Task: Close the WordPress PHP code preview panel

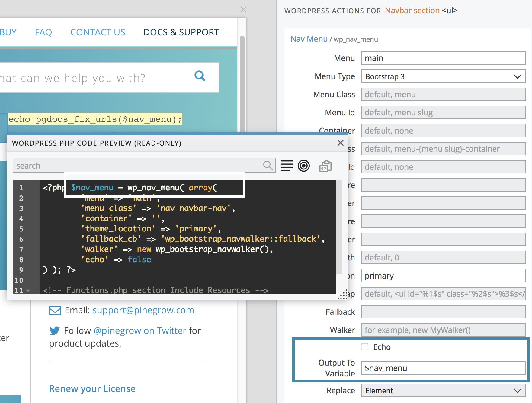Action: tap(341, 143)
